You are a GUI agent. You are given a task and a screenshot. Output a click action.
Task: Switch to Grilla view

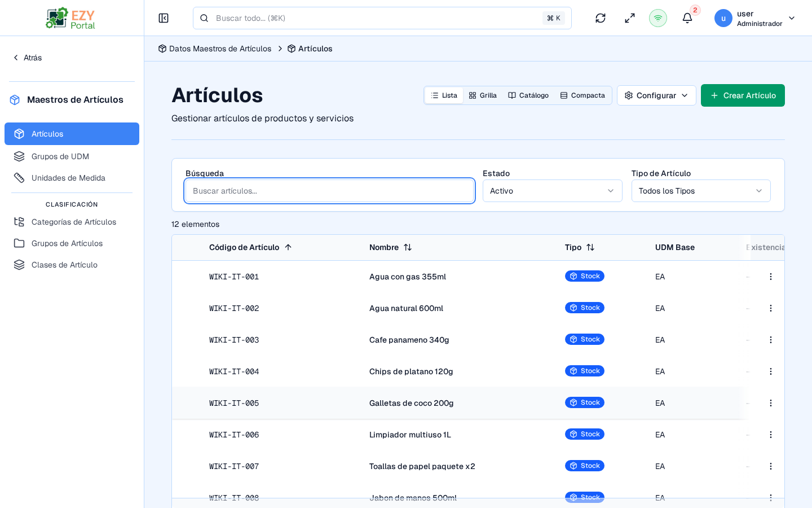point(483,95)
